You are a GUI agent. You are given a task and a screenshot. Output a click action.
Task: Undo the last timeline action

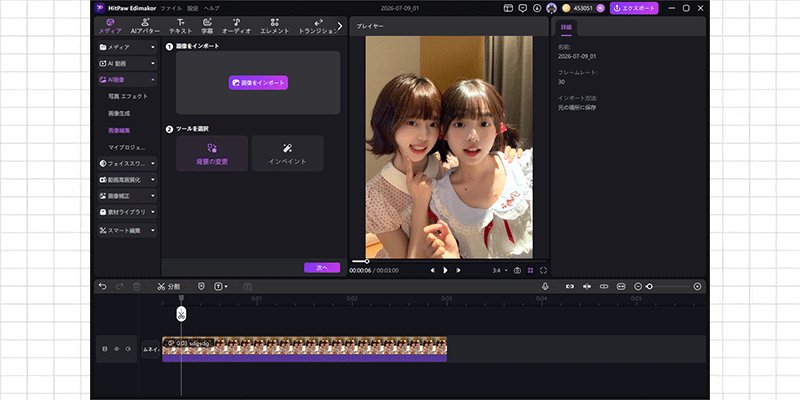(103, 287)
